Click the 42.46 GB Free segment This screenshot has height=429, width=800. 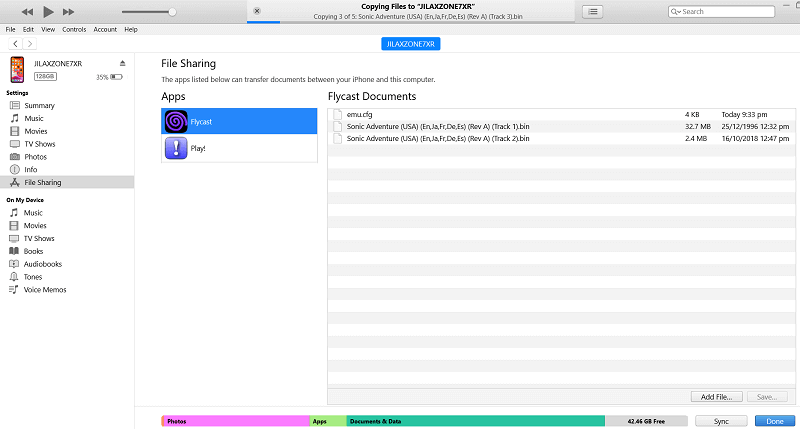click(646, 421)
